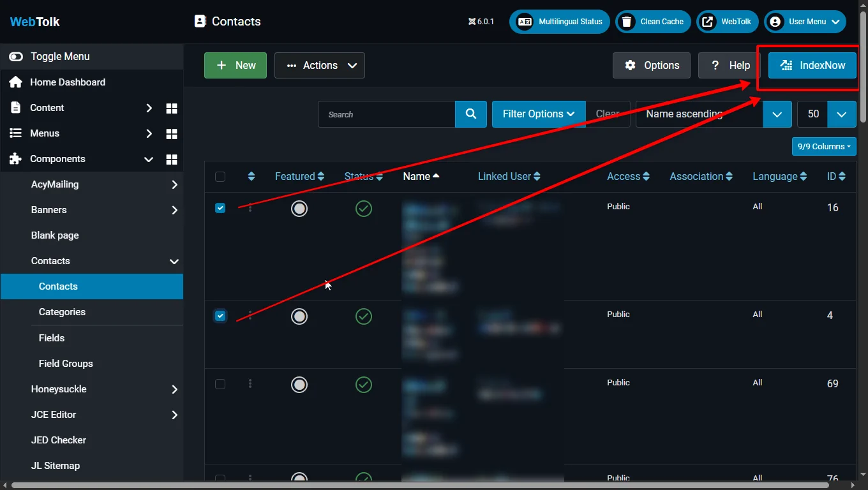Tick the select-all checkbox in table header
868x490 pixels.
pos(220,177)
